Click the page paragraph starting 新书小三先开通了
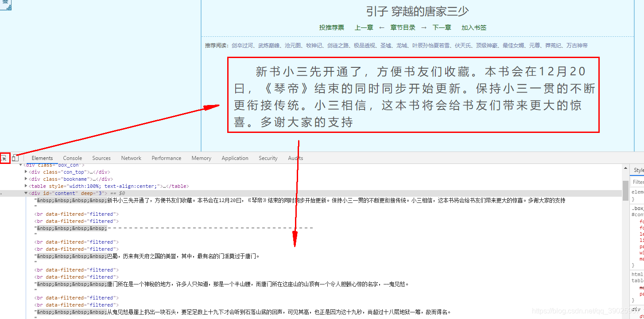The width and height of the screenshot is (644, 319). click(x=414, y=97)
